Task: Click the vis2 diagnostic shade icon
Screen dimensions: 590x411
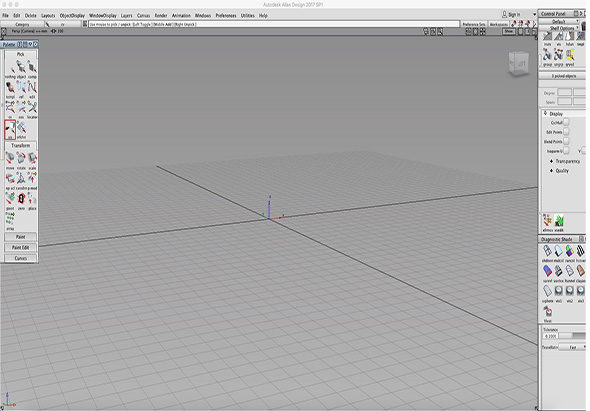Action: [x=570, y=294]
